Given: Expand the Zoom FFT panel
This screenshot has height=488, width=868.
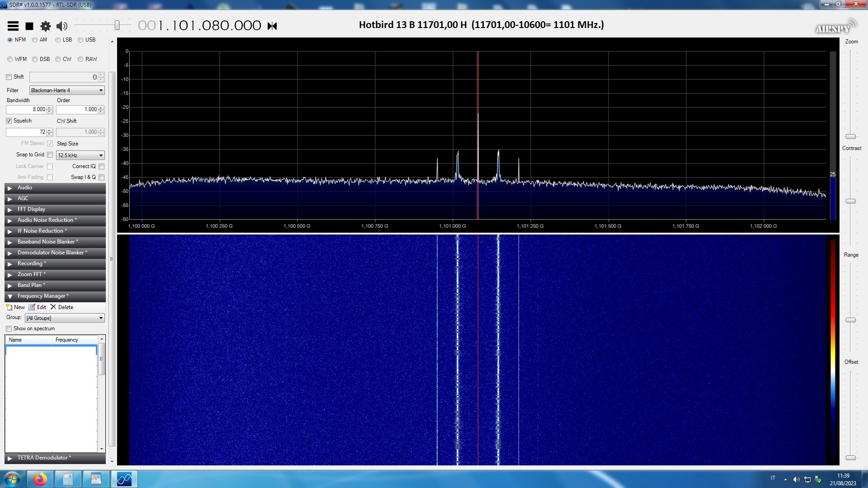Looking at the screenshot, I should click(x=55, y=275).
